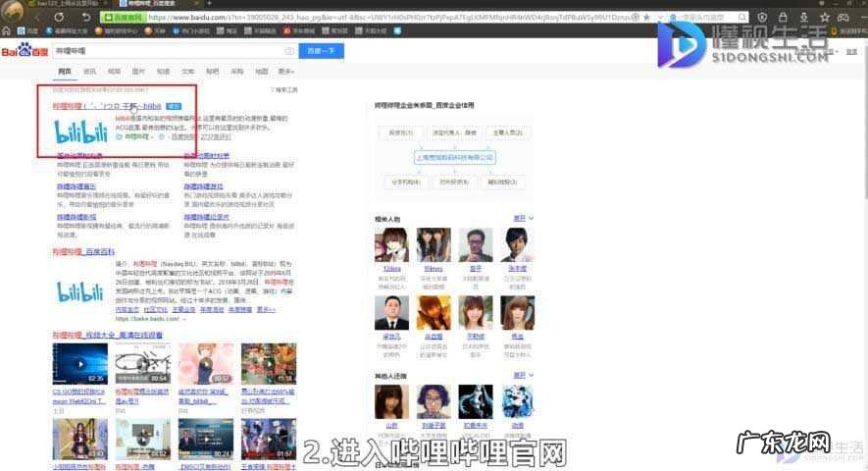
Task: Open the 9bishi person portrait
Action: pos(434,245)
